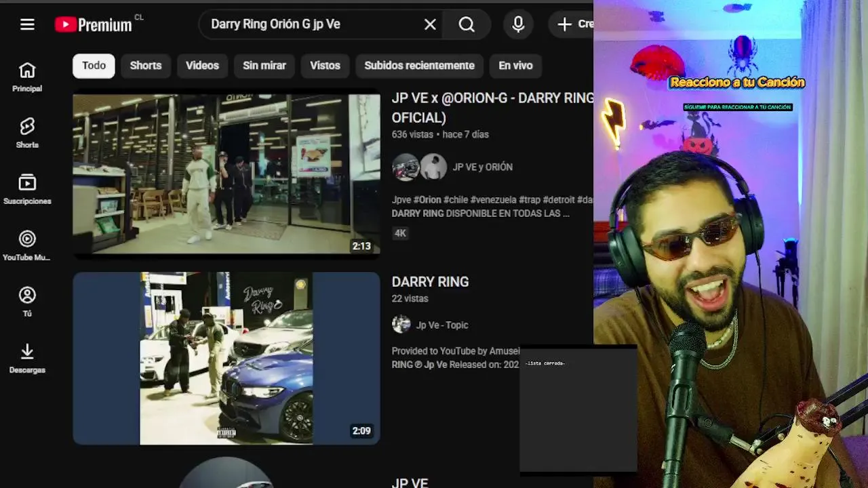
Task: Open Descargas in the sidebar
Action: point(27,359)
